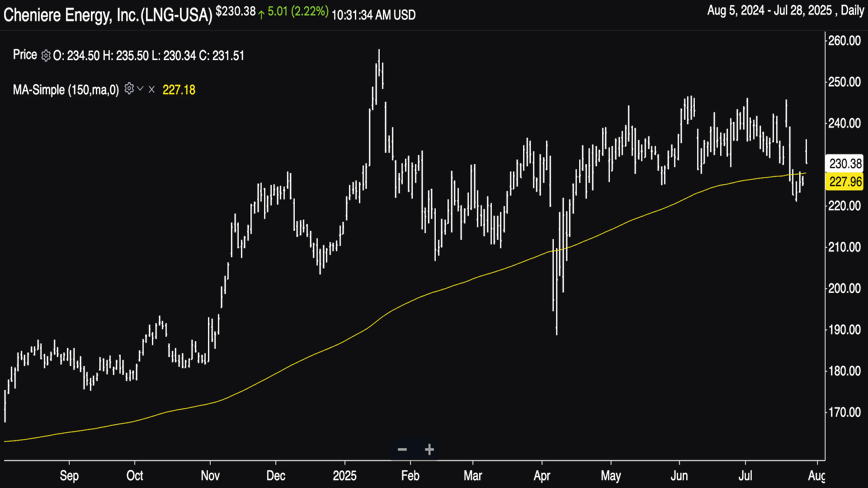Click the May label on time axis

[x=611, y=476]
